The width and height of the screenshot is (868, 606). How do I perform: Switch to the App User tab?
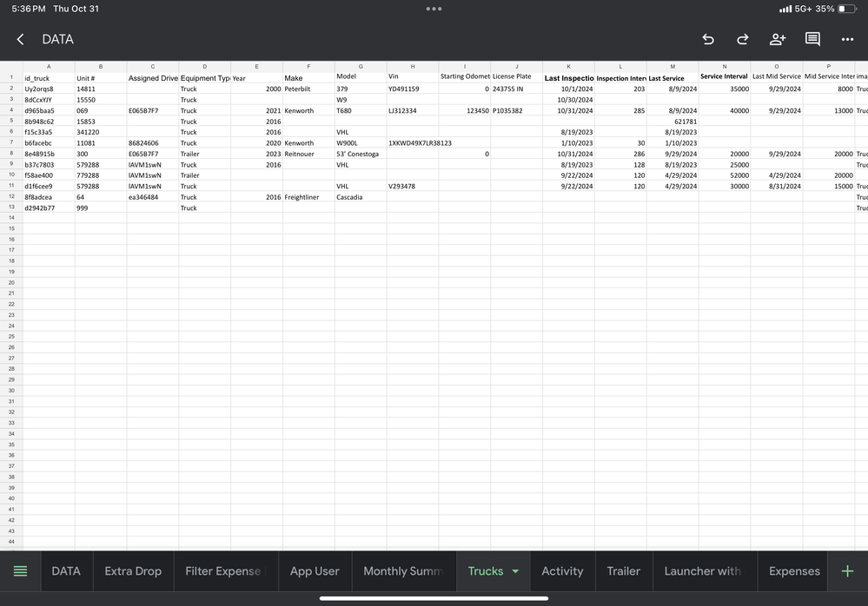pyautogui.click(x=315, y=571)
